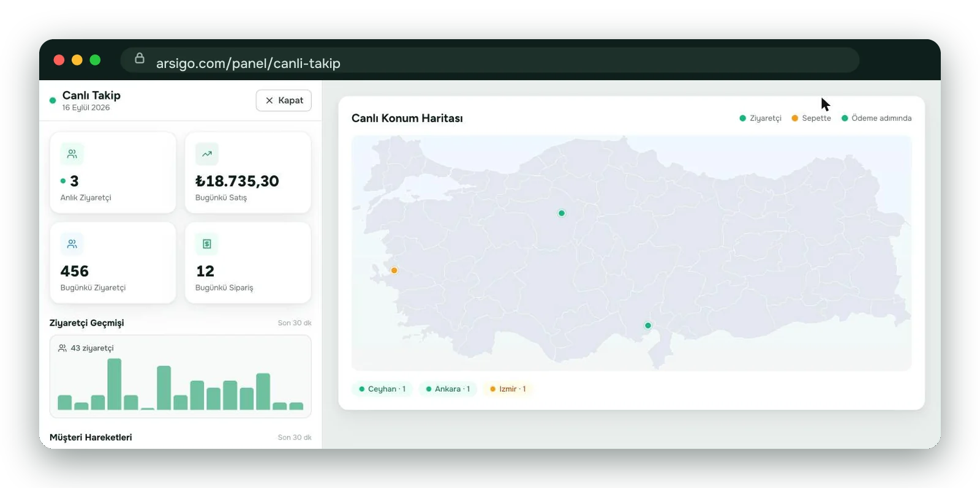Click the Canlı Konum Haritası heading
The width and height of the screenshot is (980, 488).
point(407,118)
